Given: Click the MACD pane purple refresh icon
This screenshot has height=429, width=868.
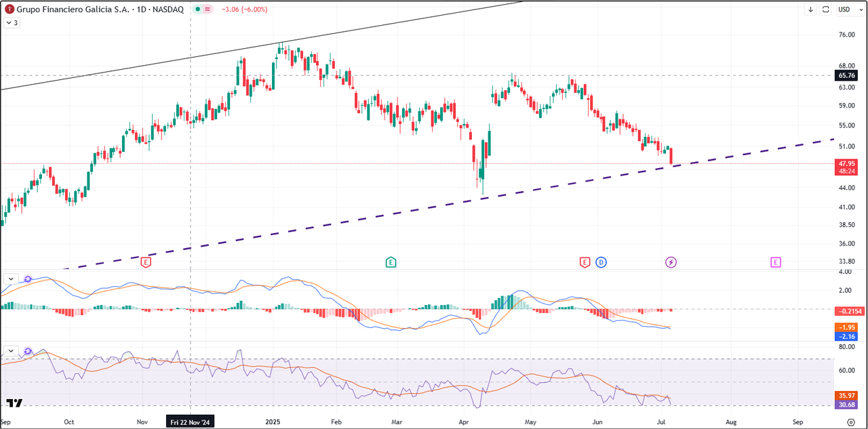Looking at the screenshot, I should point(28,279).
